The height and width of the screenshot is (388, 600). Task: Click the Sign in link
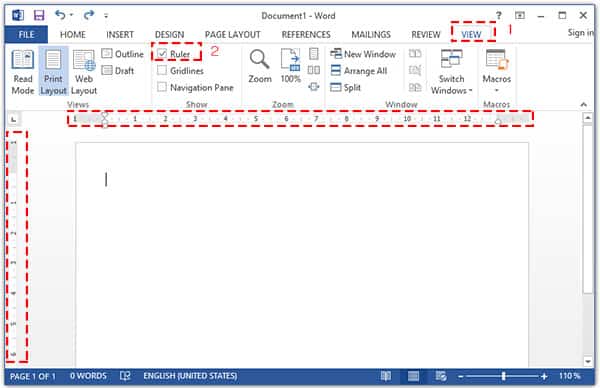coord(581,33)
